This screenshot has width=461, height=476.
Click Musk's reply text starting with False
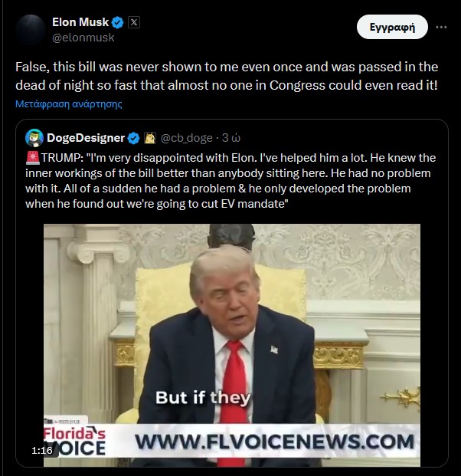click(227, 76)
